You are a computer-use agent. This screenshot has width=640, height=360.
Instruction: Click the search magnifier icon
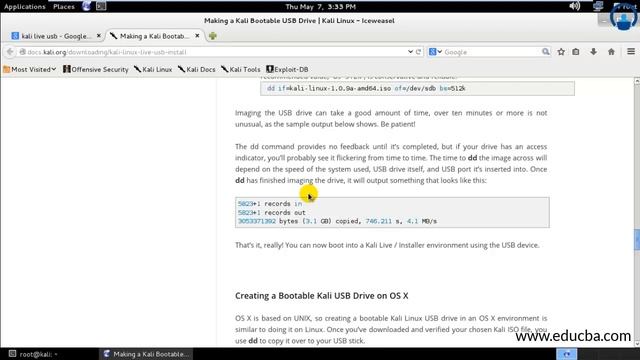[546, 52]
